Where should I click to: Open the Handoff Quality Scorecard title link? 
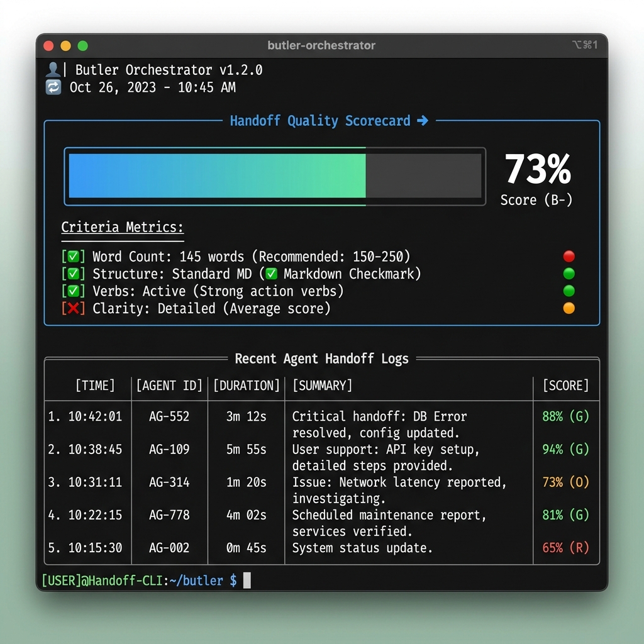pos(320,120)
